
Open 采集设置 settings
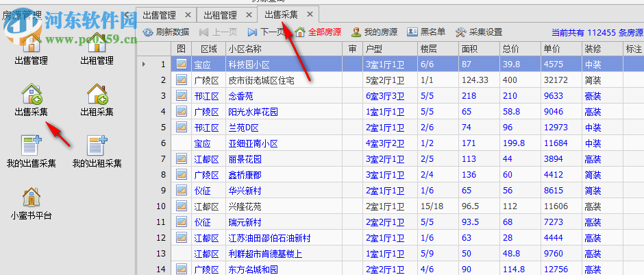[x=480, y=32]
